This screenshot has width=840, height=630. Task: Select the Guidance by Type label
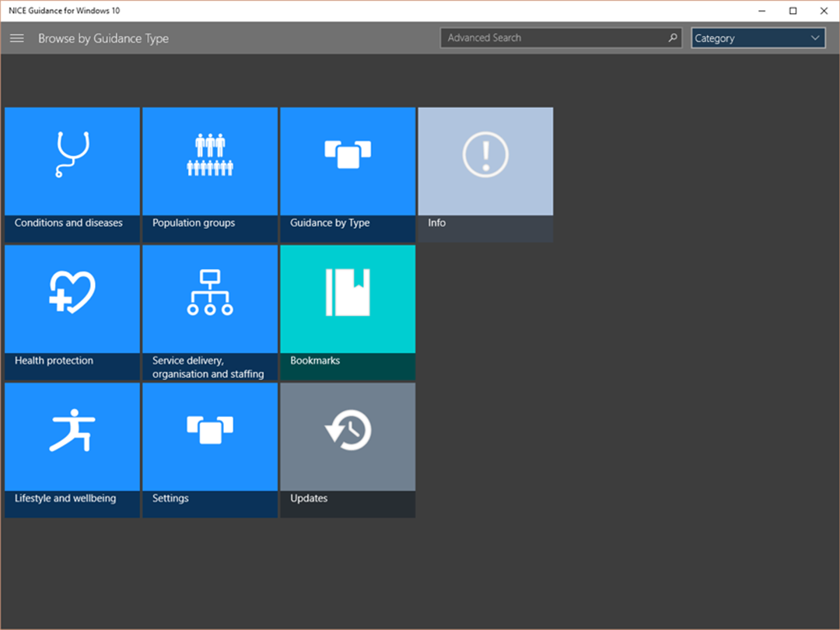point(330,223)
